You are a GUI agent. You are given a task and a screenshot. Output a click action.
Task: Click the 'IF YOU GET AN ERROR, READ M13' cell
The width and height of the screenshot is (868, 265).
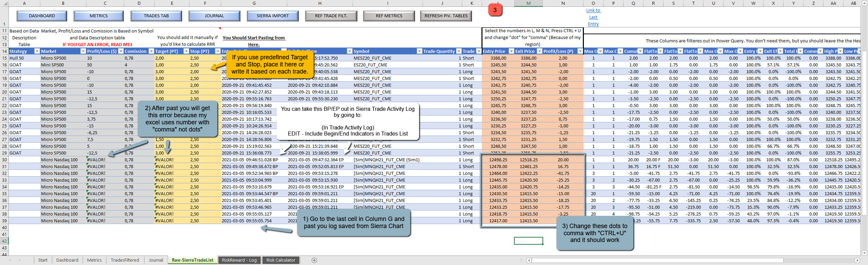point(97,44)
